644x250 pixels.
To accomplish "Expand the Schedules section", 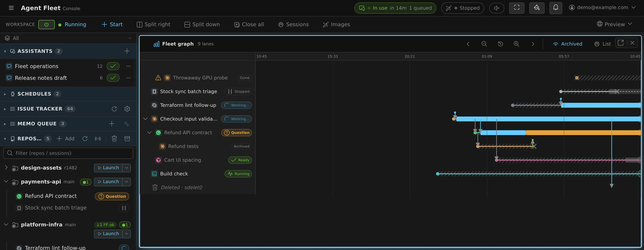I will 5,94.
